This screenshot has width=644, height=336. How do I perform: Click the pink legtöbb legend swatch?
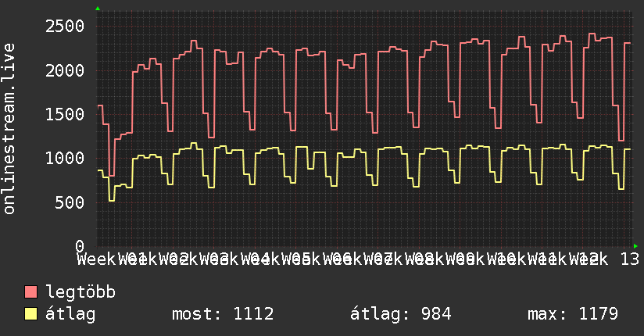(x=30, y=292)
